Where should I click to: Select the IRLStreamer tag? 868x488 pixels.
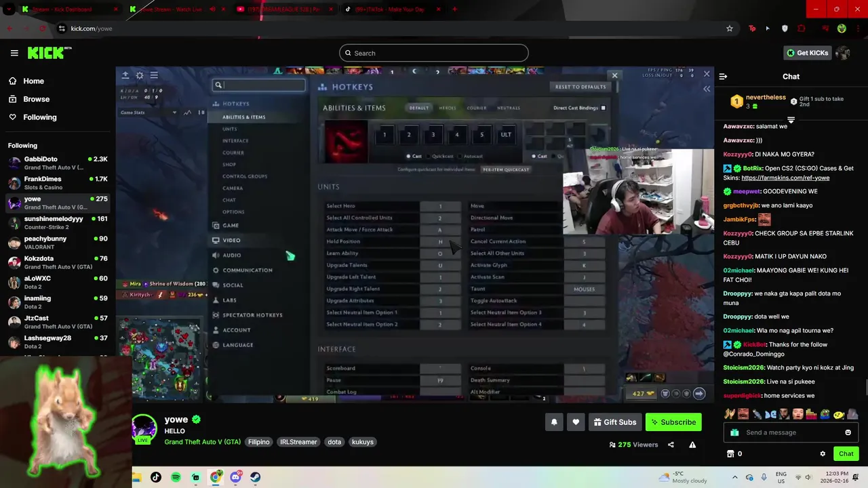pos(298,442)
